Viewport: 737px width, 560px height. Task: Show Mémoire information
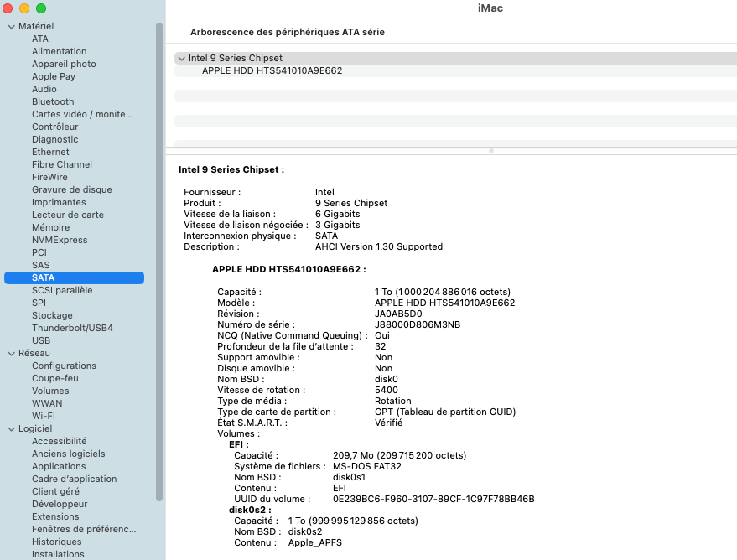(51, 227)
